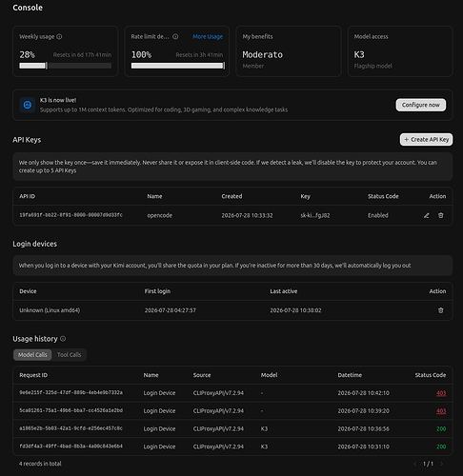Click the Moderato benefits card
The image size is (463, 476).
[x=289, y=51]
